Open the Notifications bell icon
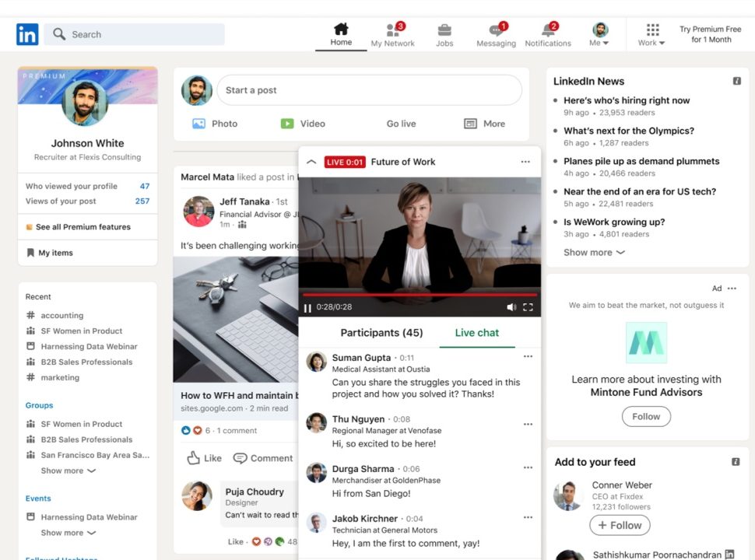 (548, 35)
